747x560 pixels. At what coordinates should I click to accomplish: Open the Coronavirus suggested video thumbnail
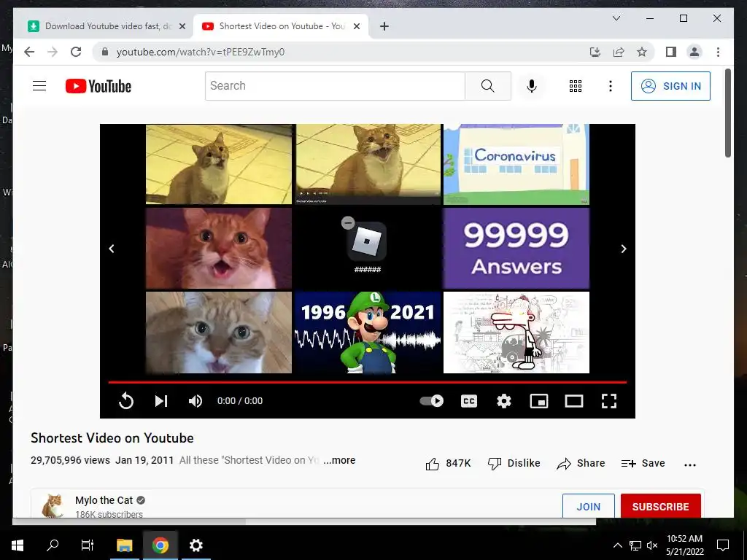click(x=516, y=164)
